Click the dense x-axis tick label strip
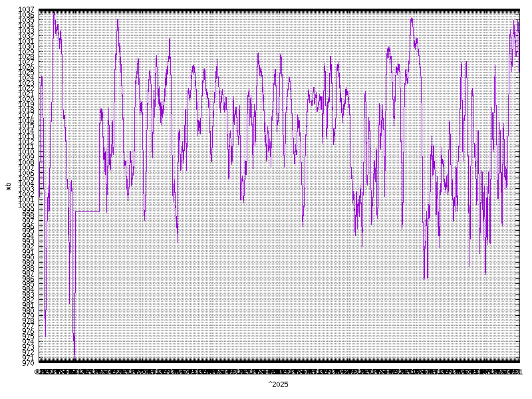Screen dimensions: 532x399 279,371
